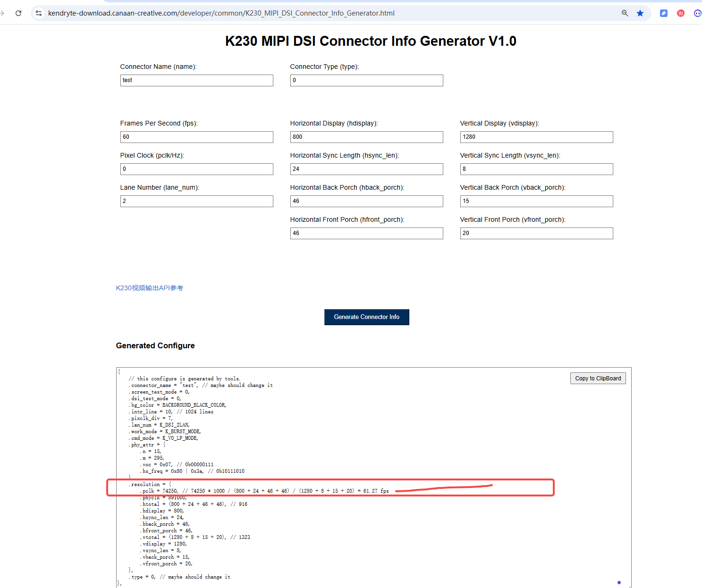Open the K230视频输出API参考 link
This screenshot has height=588, width=702.
(x=150, y=288)
